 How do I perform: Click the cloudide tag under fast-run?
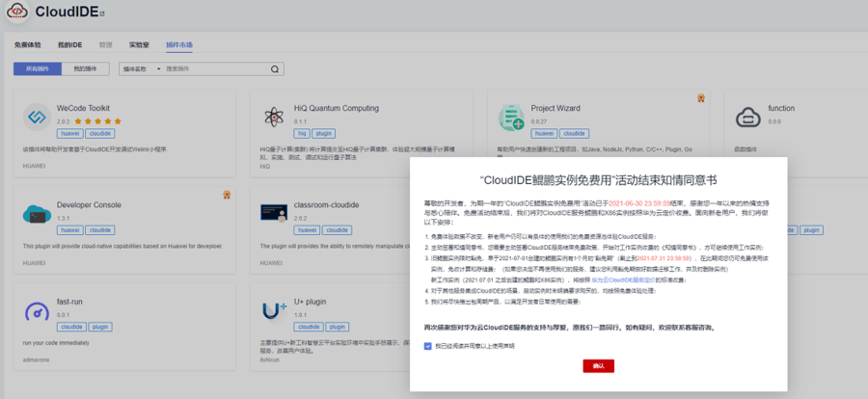[70, 327]
